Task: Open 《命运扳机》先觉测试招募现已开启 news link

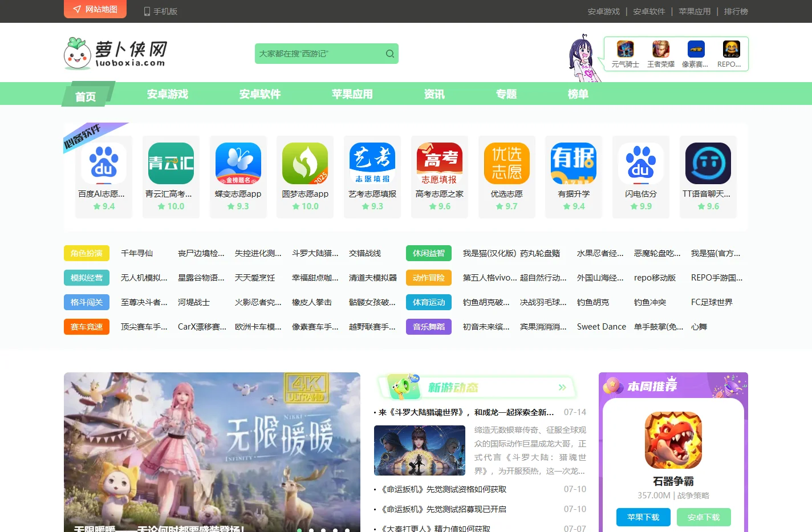Action: tap(444, 509)
